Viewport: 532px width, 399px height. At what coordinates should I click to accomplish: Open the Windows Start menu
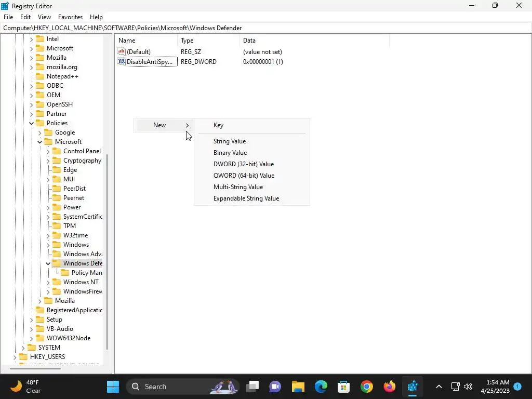point(113,387)
